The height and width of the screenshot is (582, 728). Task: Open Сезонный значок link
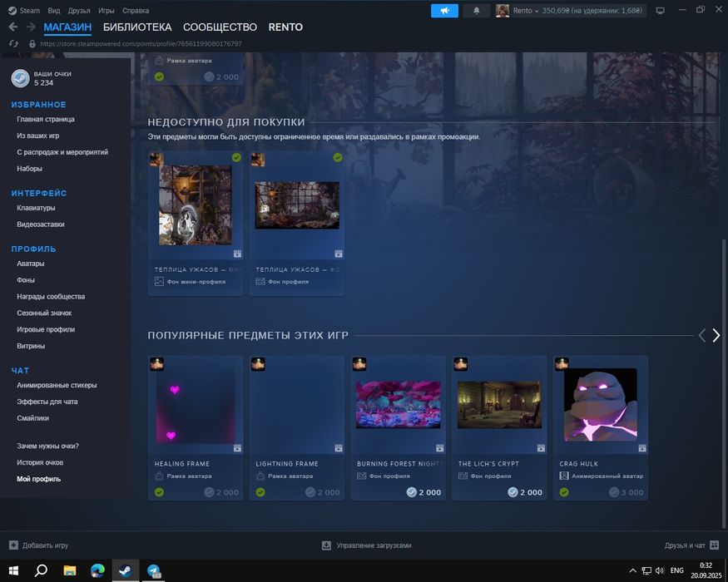(x=44, y=313)
